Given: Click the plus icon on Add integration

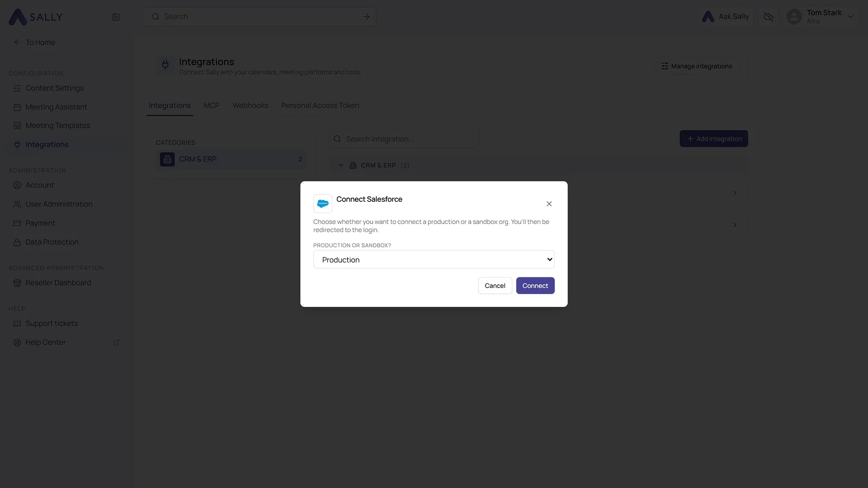Looking at the screenshot, I should (x=690, y=139).
